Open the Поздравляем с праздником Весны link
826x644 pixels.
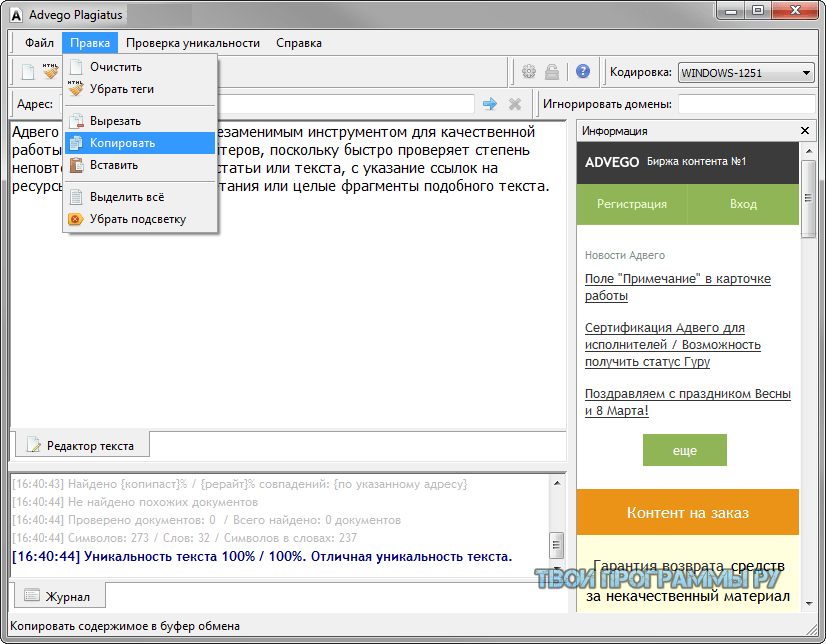pyautogui.click(x=688, y=402)
